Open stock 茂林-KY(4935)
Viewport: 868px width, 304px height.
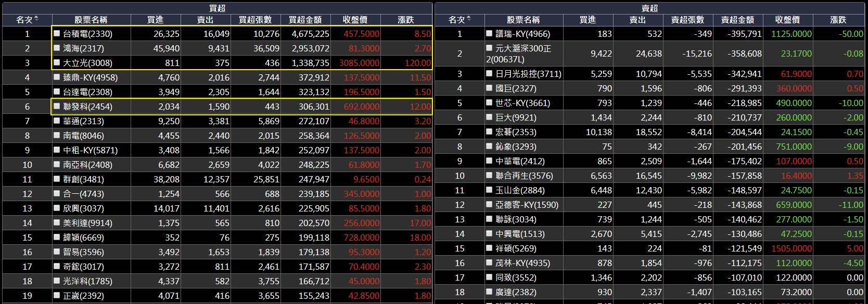point(522,263)
